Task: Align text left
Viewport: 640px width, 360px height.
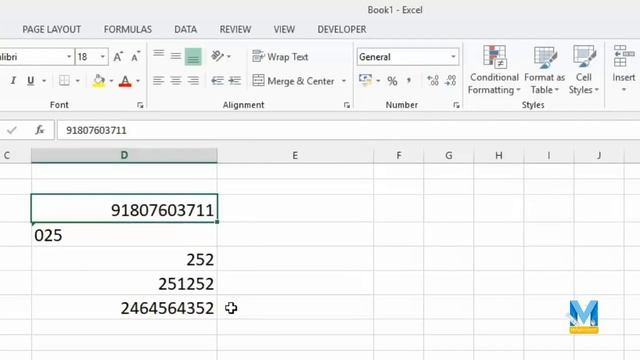Action: [x=159, y=81]
